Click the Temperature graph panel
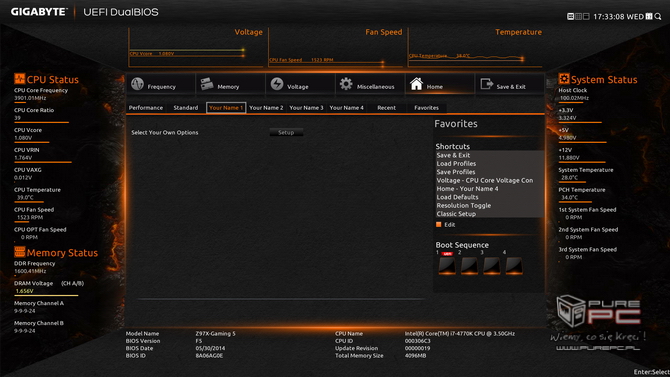670x377 pixels. click(x=475, y=47)
